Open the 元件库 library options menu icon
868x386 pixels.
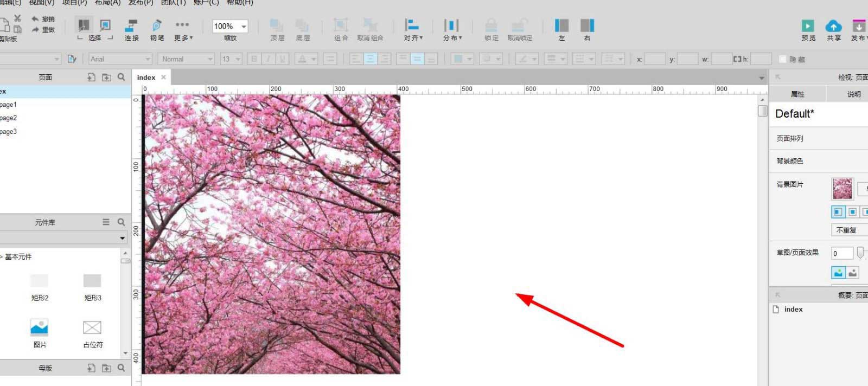coord(106,222)
